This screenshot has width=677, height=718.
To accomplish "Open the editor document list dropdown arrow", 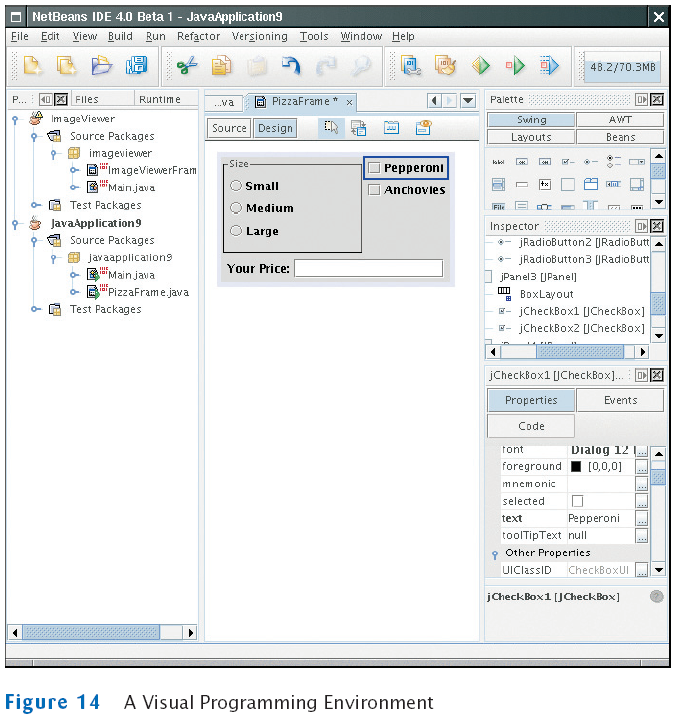I will (469, 101).
